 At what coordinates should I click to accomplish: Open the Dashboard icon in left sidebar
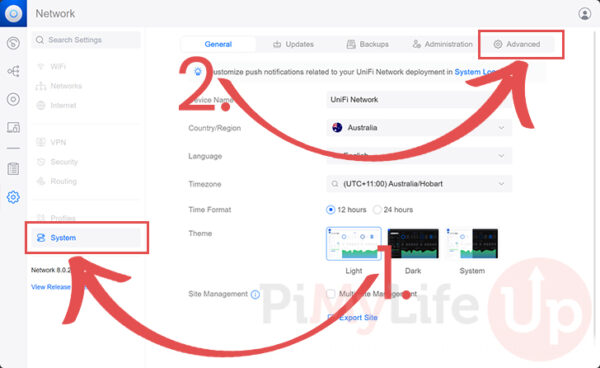click(13, 43)
